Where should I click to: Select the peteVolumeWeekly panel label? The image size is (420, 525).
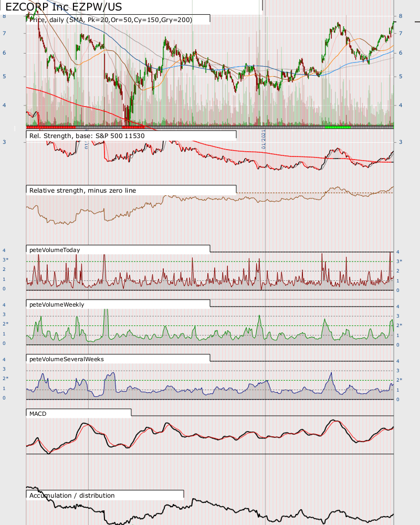point(57,304)
